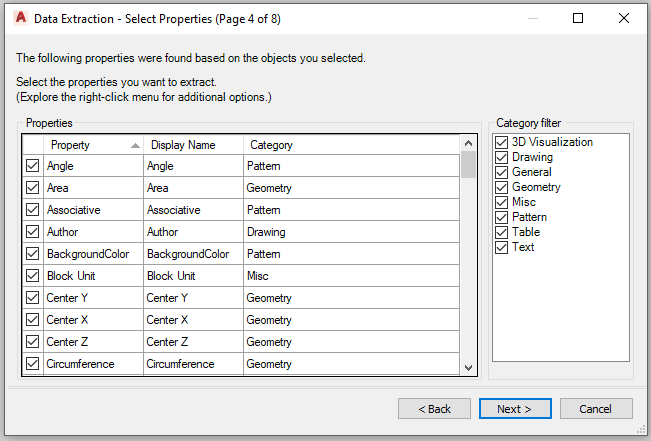Uncheck the Circumference property checkbox

[x=32, y=364]
